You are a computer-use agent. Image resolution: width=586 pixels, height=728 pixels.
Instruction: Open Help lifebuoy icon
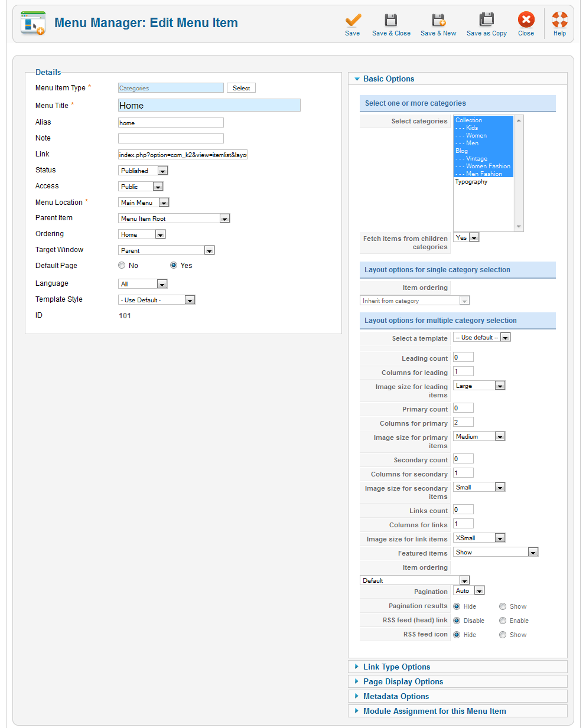[x=559, y=20]
